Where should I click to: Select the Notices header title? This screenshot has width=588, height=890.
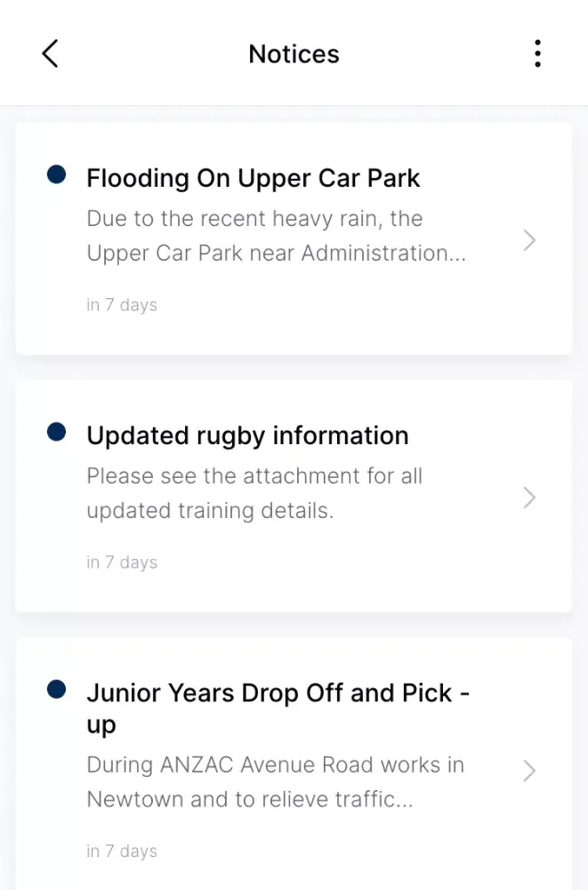294,54
